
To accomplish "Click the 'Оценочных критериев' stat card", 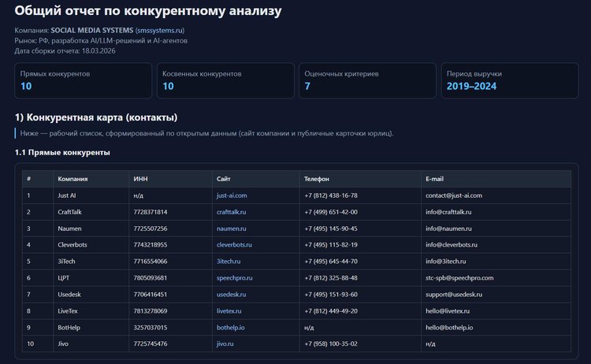I will click(367, 80).
